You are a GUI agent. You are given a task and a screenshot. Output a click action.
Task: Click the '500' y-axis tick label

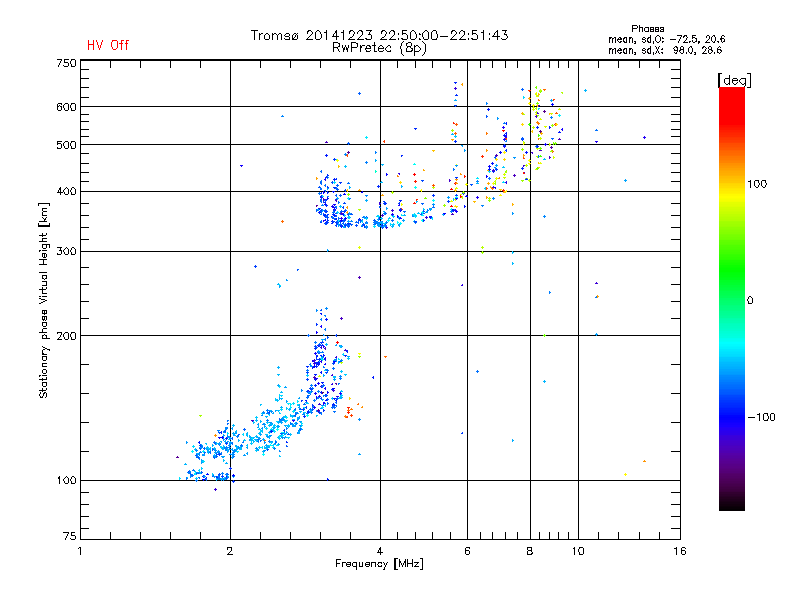click(x=66, y=145)
